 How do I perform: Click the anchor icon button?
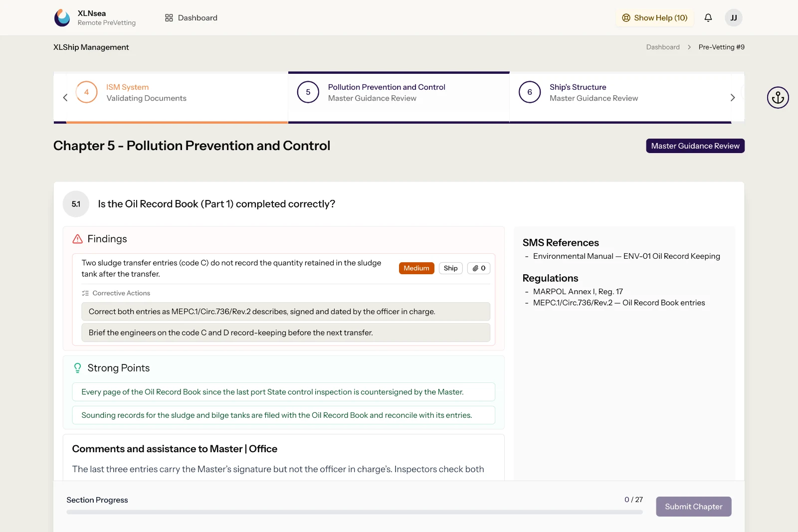coord(778,98)
